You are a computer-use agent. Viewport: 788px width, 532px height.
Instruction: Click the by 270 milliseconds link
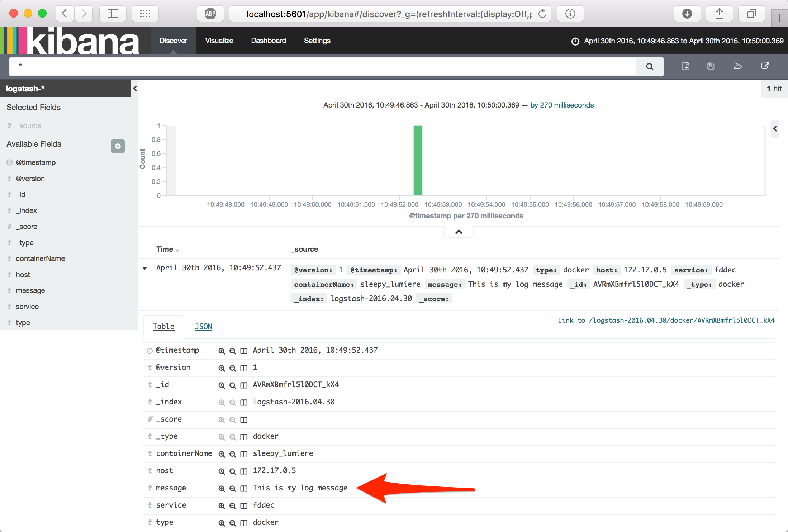[562, 105]
